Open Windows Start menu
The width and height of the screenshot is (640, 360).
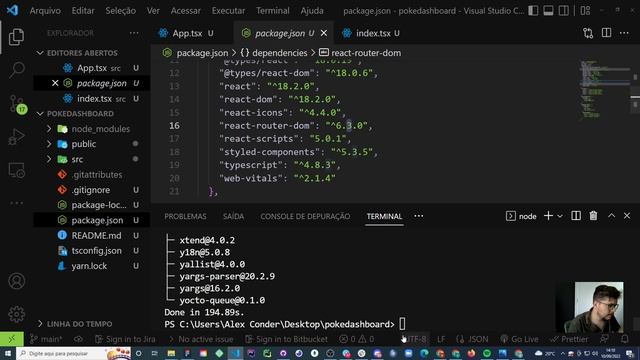tap(8, 353)
